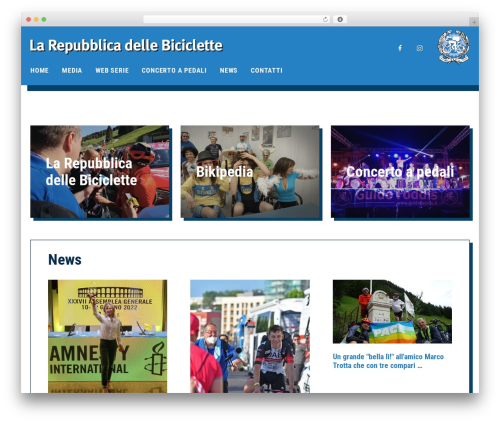Image resolution: width=500 pixels, height=423 pixels.
Task: Click the browser address bar
Action: pos(237,19)
